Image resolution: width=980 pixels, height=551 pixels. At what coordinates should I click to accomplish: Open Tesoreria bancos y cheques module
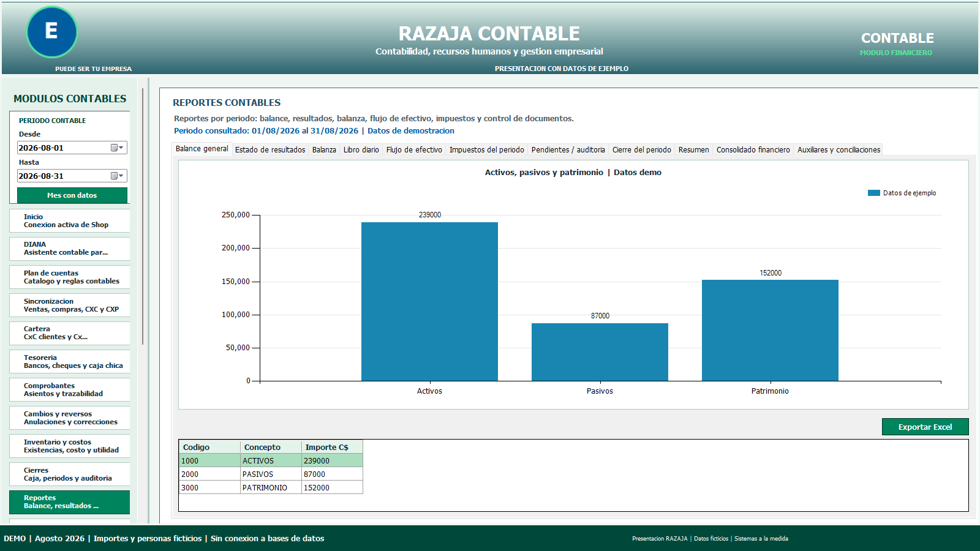point(70,361)
